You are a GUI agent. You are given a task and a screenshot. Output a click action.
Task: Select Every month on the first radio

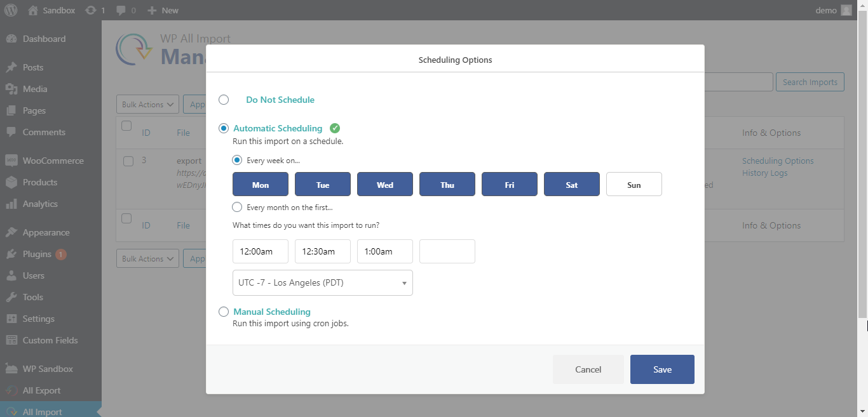click(237, 207)
